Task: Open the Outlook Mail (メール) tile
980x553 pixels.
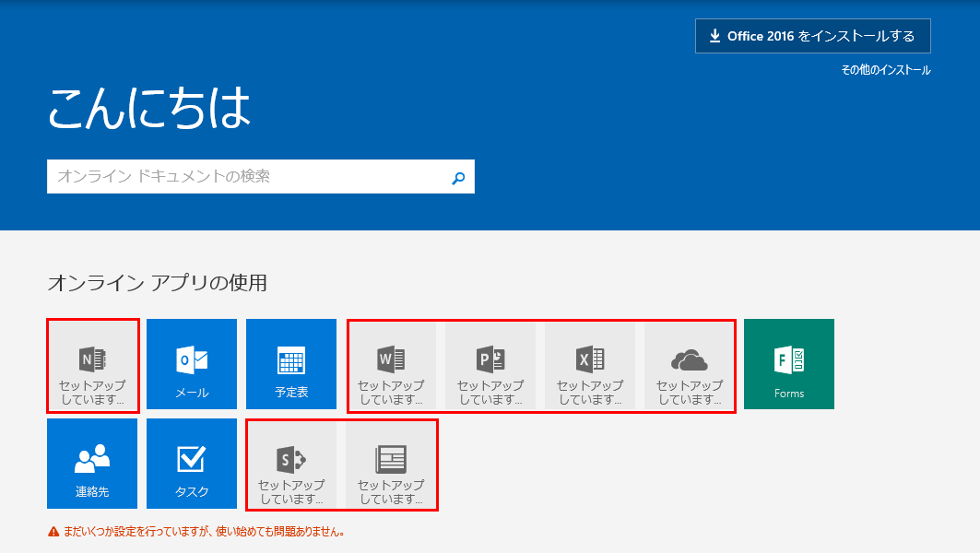Action: pyautogui.click(x=192, y=364)
